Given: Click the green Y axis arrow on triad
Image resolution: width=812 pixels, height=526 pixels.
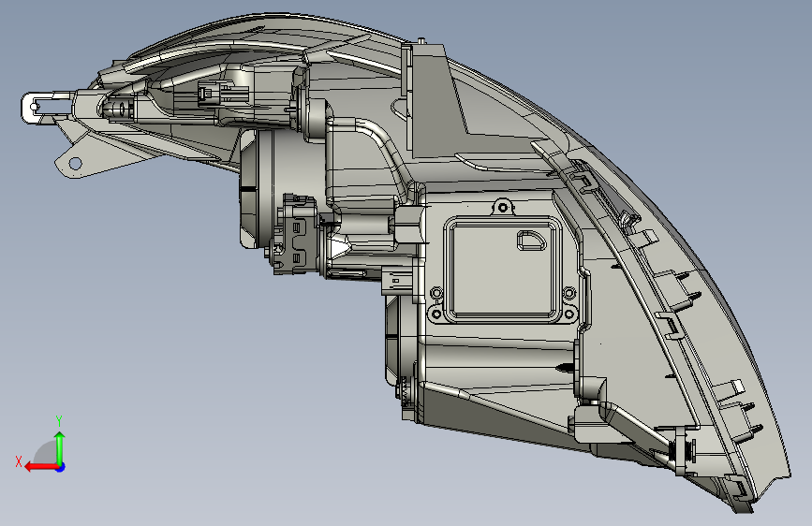Looking at the screenshot, I should click(x=60, y=448).
